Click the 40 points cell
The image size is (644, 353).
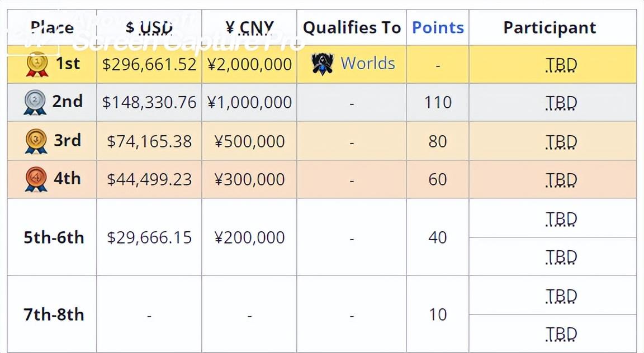[x=438, y=237]
